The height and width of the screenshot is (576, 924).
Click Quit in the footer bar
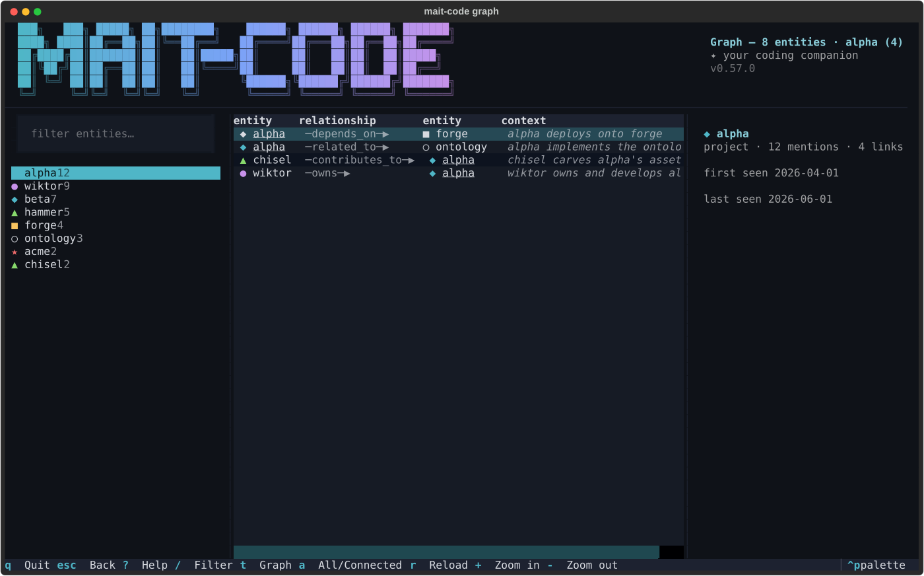pos(37,565)
